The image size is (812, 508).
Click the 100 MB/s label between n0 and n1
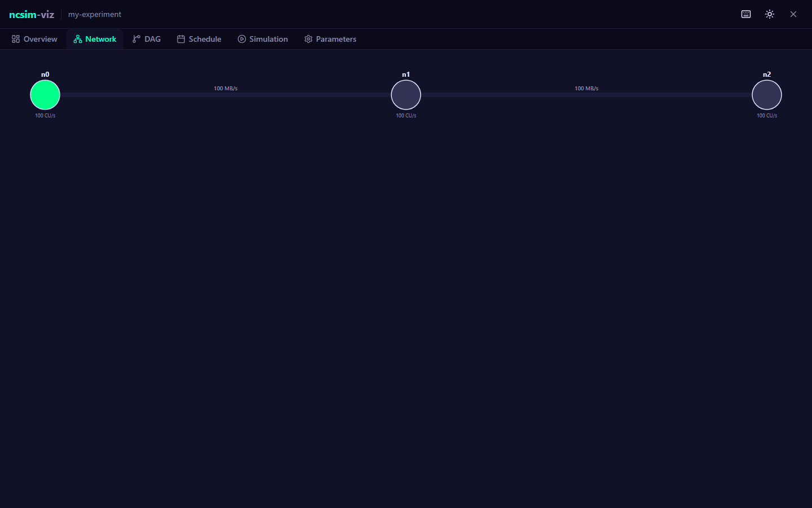226,89
